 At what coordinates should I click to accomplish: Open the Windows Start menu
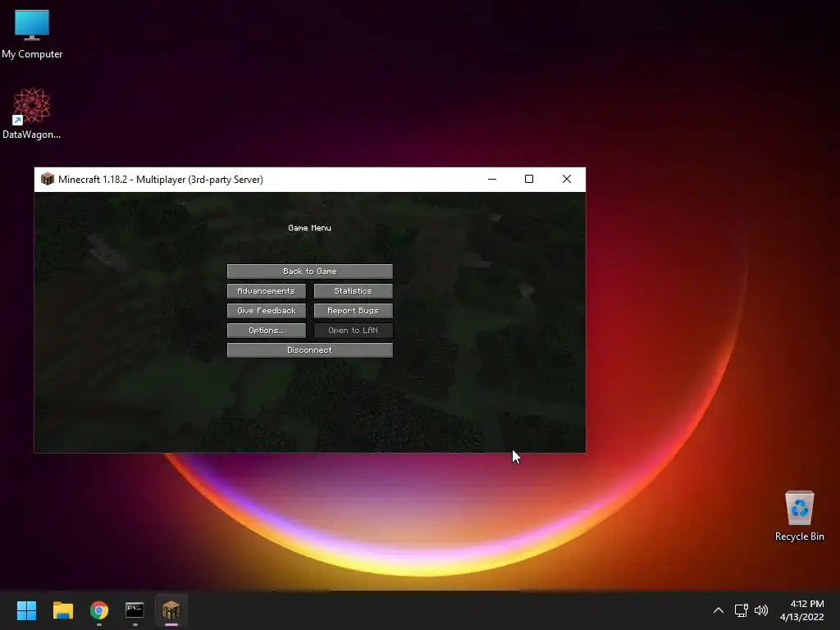(26, 610)
